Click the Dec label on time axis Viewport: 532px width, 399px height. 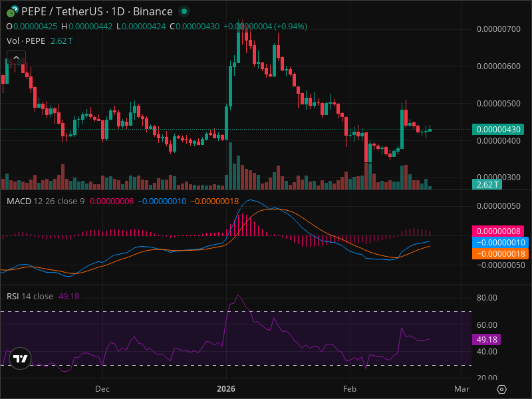pyautogui.click(x=102, y=389)
